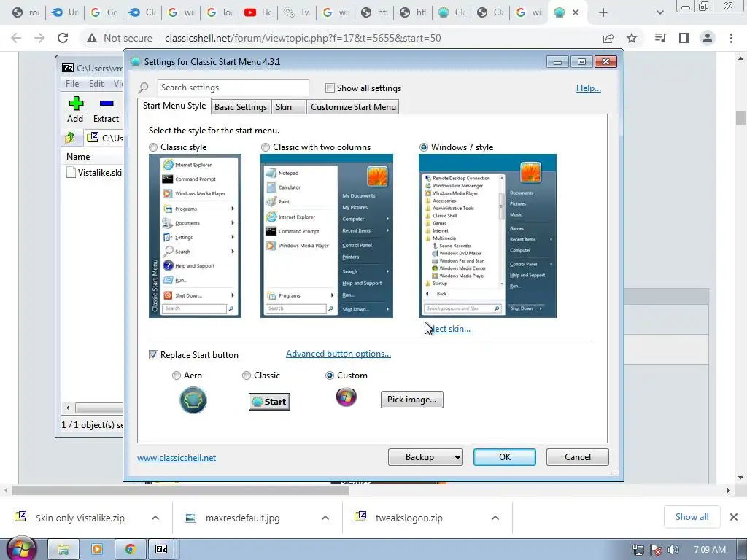Open the Help... link
Viewport: 747px width, 560px height.
click(589, 88)
